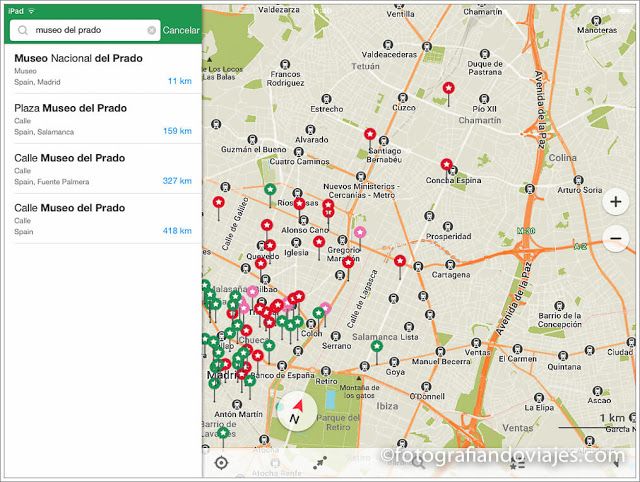Screen dimensions: 640x482
Task: Tap the 'Colina' district label
Action: pos(562,158)
